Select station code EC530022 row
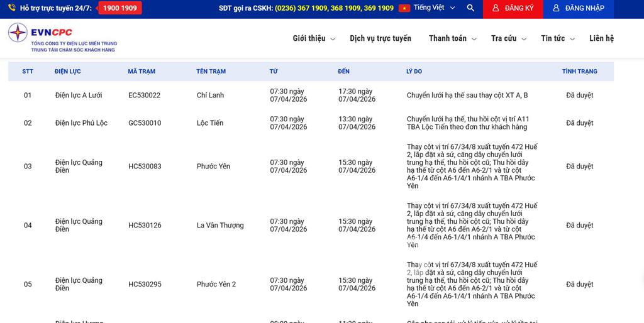This screenshot has width=644, height=323. [144, 96]
